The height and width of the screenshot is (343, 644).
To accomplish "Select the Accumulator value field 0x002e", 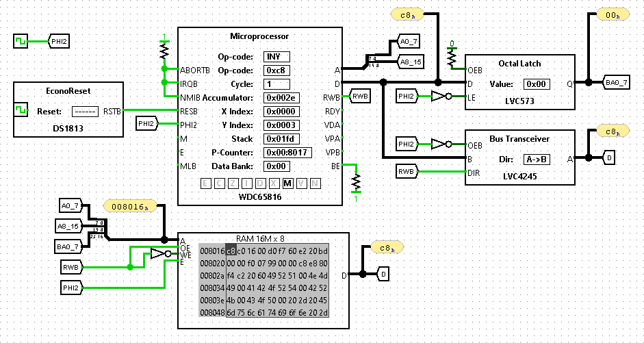I will point(282,98).
